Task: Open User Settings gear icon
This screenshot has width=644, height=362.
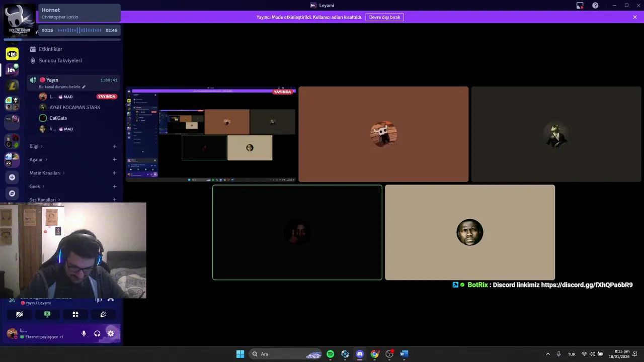Action: pos(111,333)
